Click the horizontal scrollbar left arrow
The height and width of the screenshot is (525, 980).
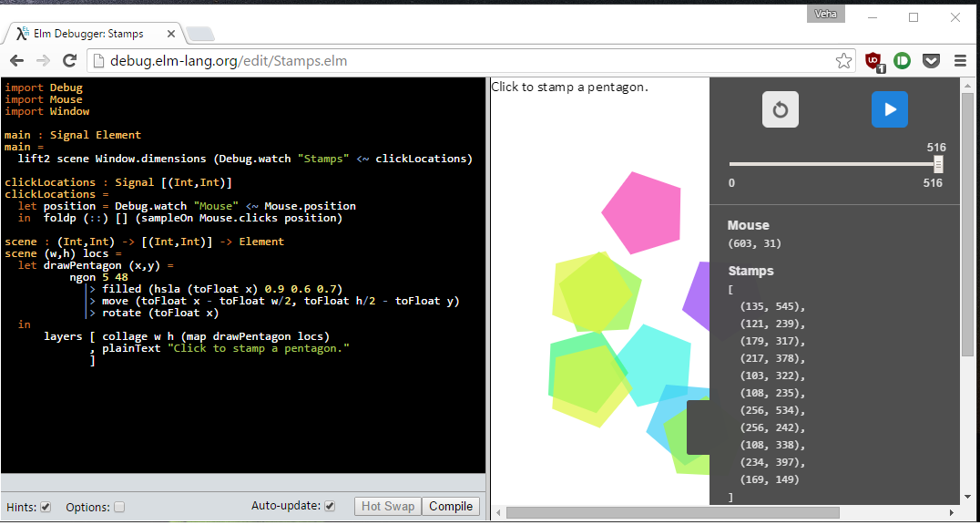point(498,513)
